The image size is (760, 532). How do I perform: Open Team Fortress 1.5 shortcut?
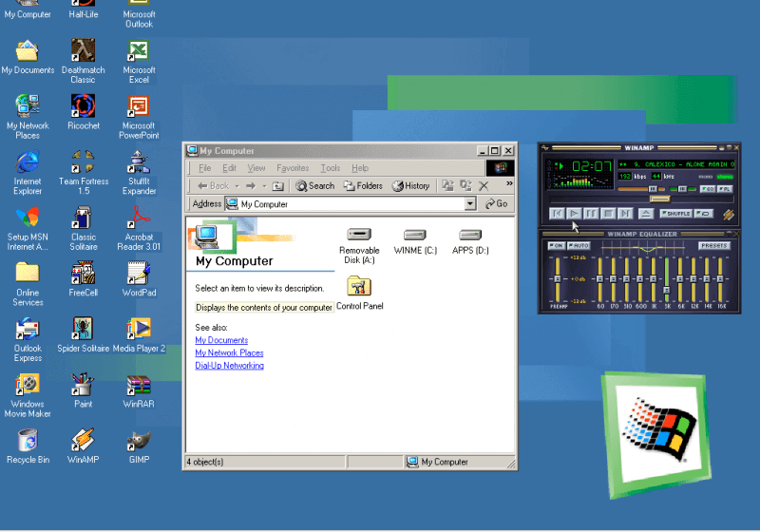tap(84, 172)
